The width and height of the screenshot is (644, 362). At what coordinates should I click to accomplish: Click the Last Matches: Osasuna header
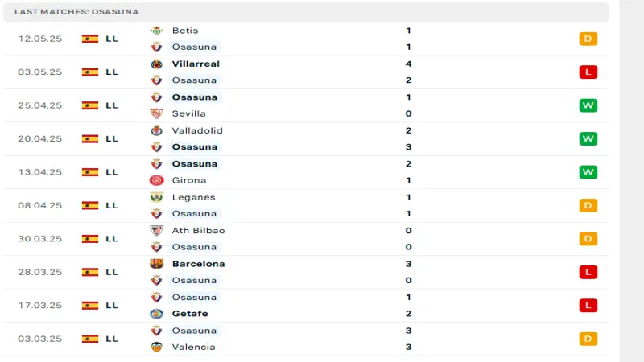click(x=76, y=12)
